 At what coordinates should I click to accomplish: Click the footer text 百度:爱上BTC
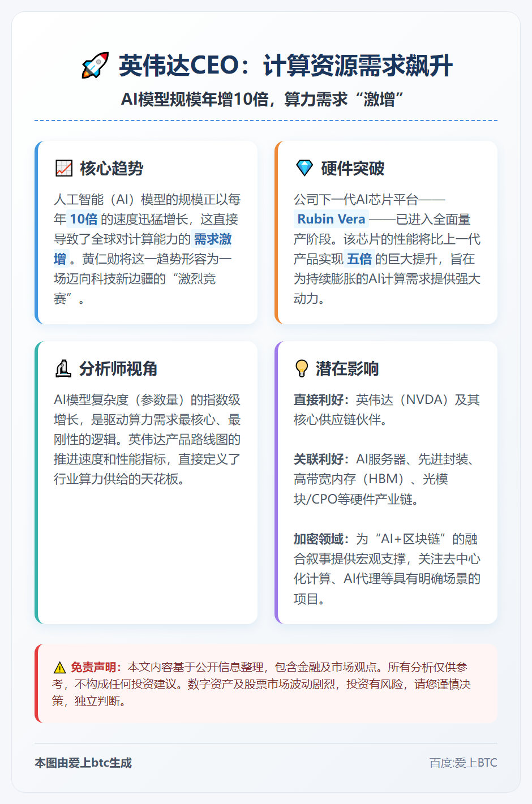coord(463,763)
